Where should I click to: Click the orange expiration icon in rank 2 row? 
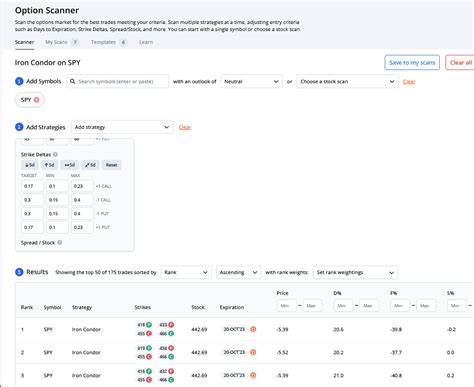click(253, 352)
